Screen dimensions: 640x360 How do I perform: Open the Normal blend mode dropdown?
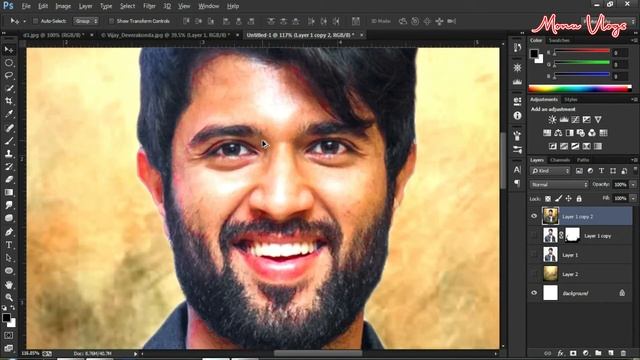559,185
